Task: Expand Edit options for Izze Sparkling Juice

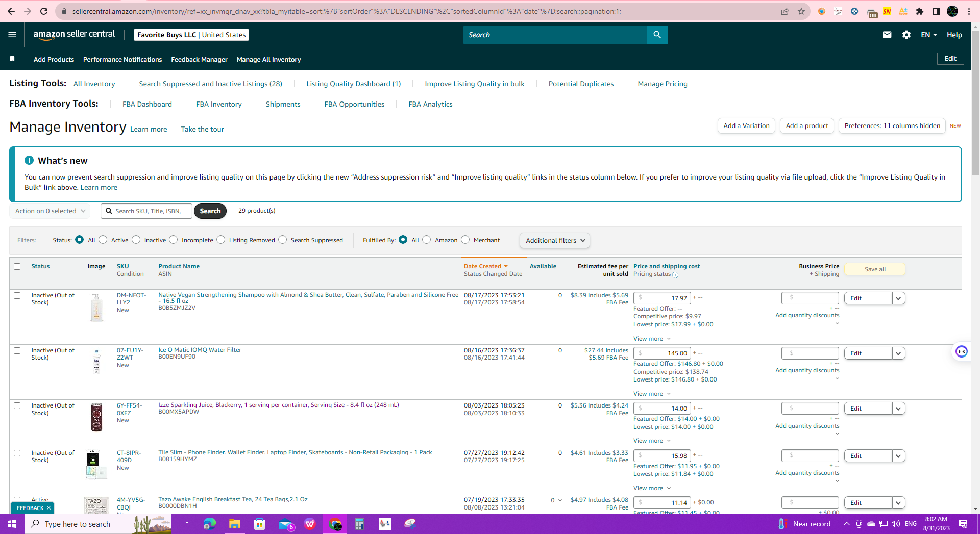Action: tap(899, 409)
